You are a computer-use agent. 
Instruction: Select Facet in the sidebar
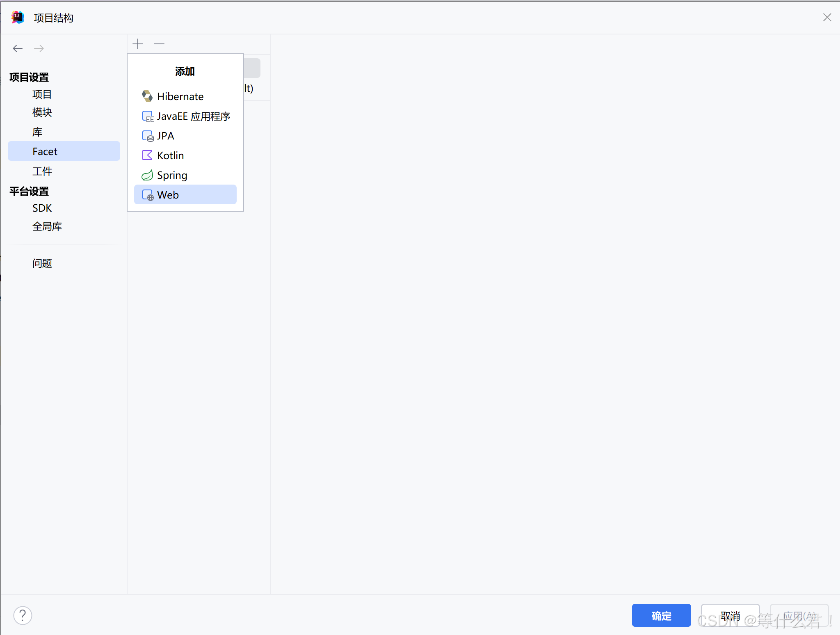45,151
